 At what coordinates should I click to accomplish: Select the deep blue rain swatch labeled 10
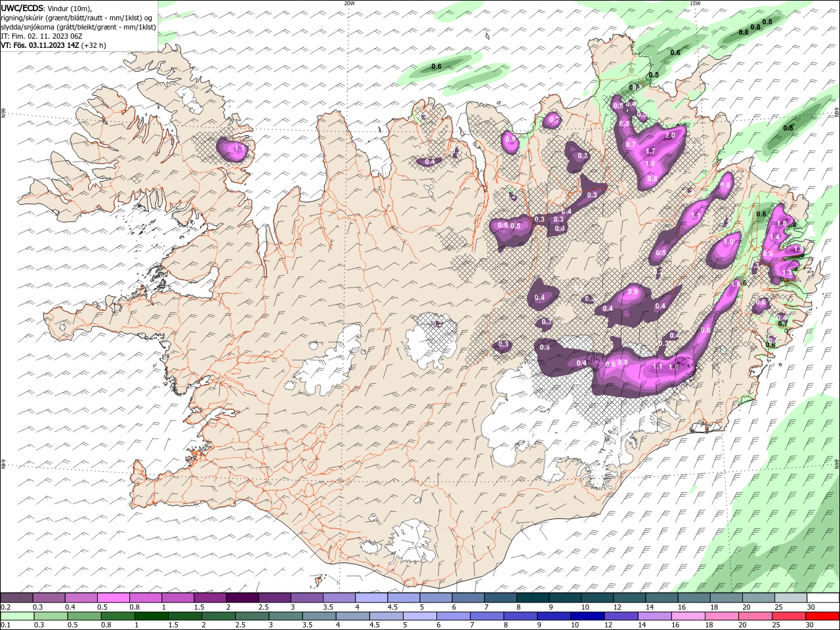tap(587, 616)
